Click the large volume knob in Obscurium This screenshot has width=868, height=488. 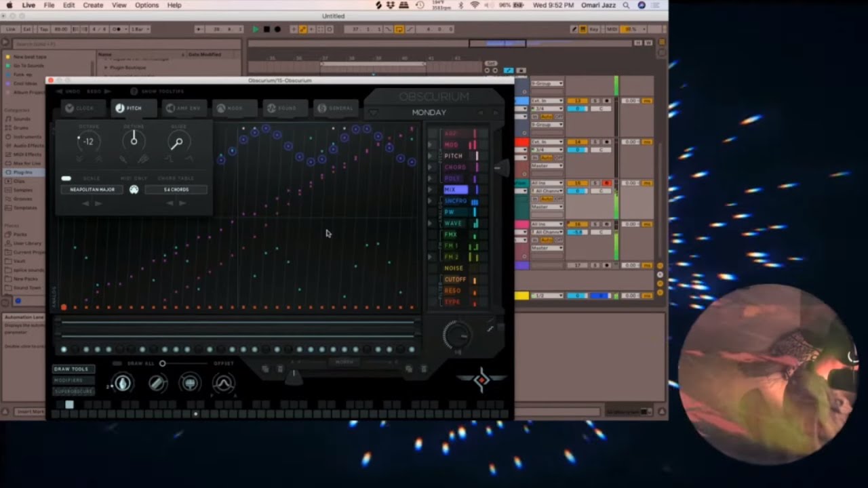[456, 335]
